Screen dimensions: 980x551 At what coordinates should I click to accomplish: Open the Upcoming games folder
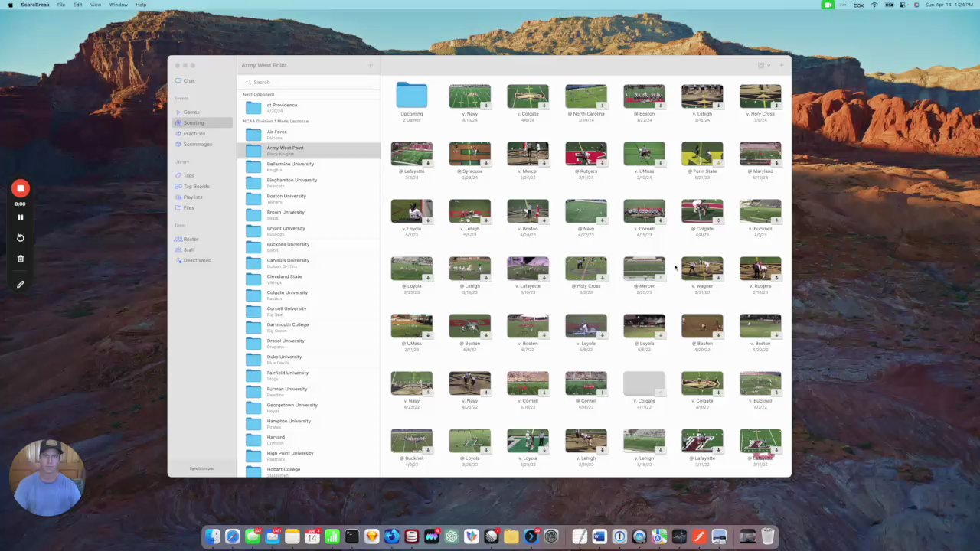point(411,96)
